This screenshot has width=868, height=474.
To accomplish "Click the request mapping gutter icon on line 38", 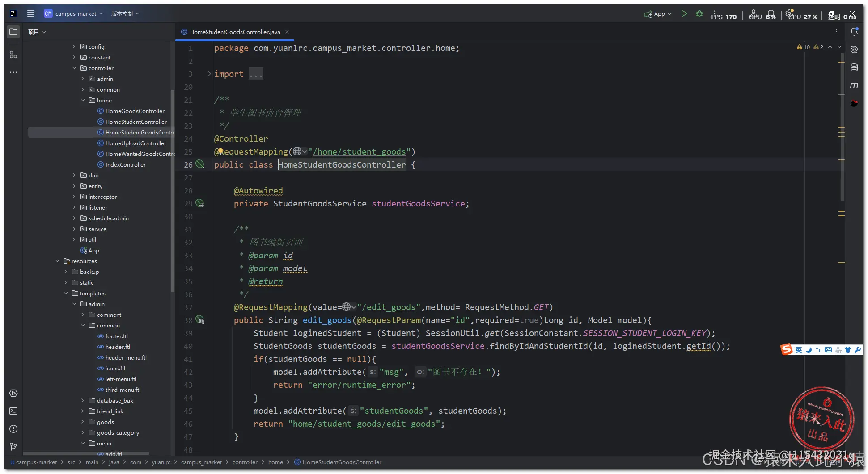I will pos(200,320).
